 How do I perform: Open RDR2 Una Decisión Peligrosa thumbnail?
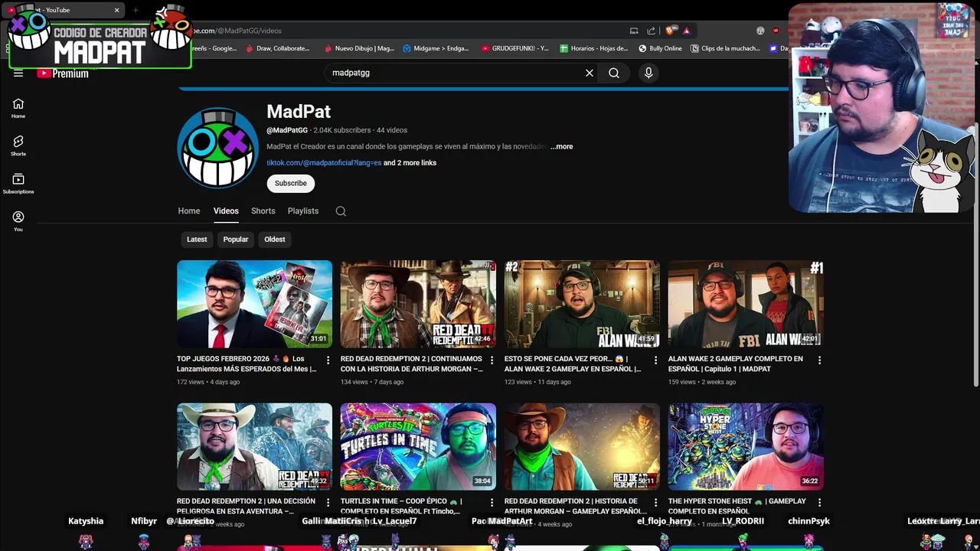coord(254,446)
